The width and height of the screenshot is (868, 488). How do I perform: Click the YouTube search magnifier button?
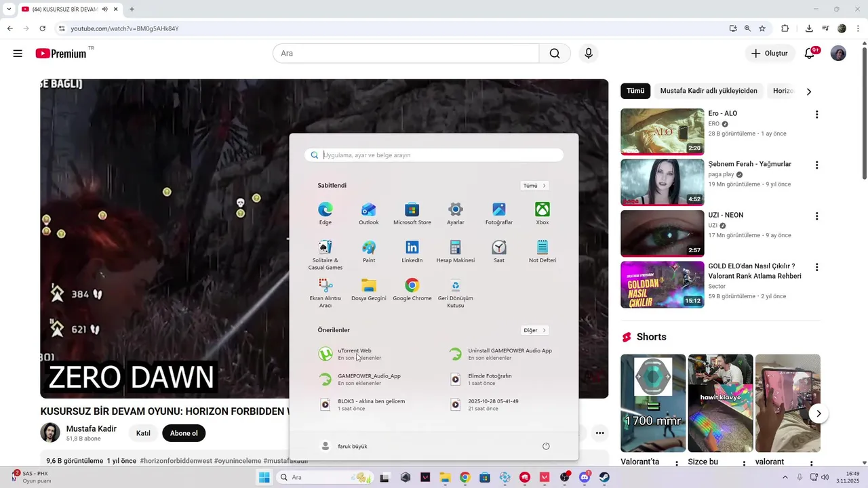coord(555,54)
